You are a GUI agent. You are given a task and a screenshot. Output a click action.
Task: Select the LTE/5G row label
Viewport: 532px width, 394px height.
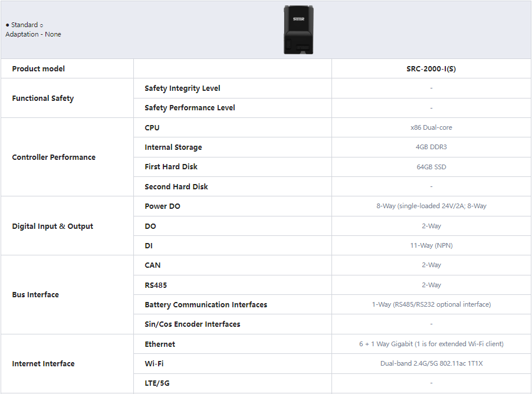(157, 383)
